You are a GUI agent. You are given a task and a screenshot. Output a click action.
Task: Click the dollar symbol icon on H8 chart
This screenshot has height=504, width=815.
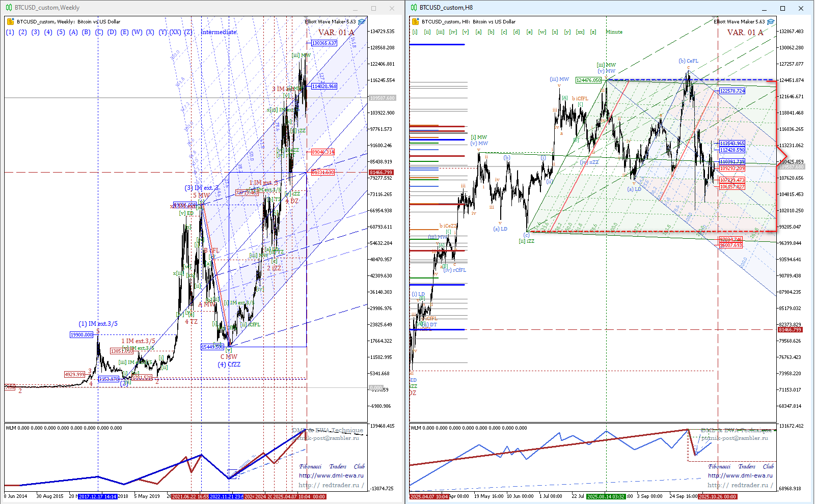(x=415, y=21)
